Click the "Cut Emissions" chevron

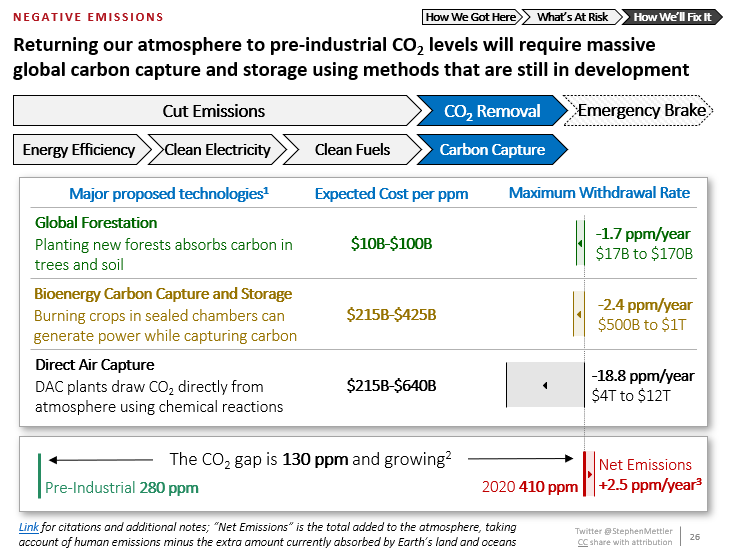(x=213, y=111)
